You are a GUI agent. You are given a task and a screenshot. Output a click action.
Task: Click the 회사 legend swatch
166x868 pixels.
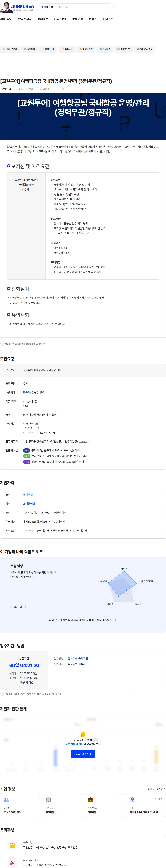click(x=11, y=607)
